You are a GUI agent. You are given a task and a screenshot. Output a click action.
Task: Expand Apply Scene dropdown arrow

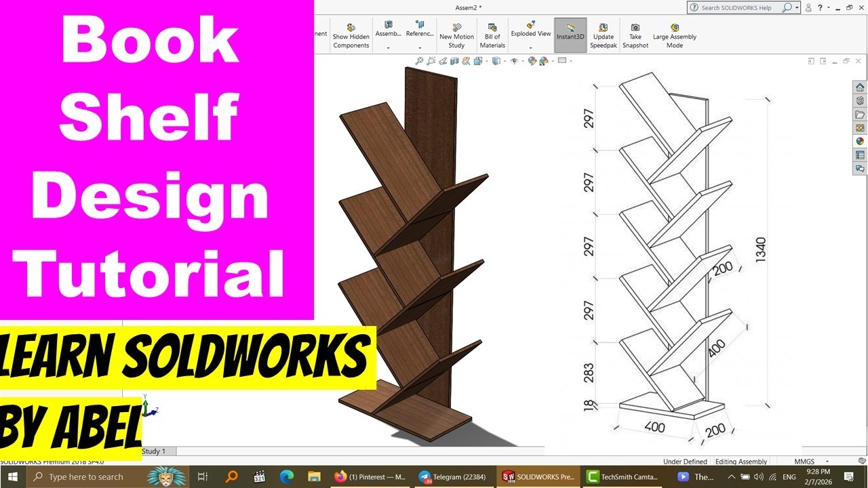pyautogui.click(x=551, y=62)
